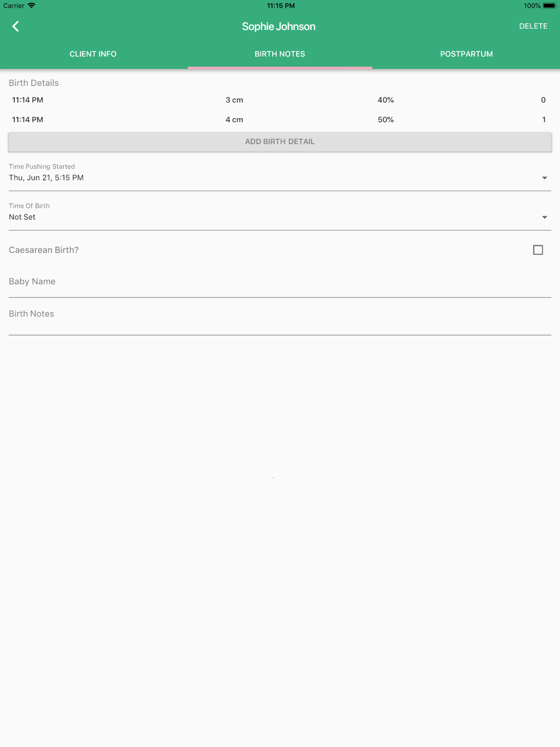Tap the Birth Details section heading
Viewport: 560px width, 747px height.
(x=34, y=83)
